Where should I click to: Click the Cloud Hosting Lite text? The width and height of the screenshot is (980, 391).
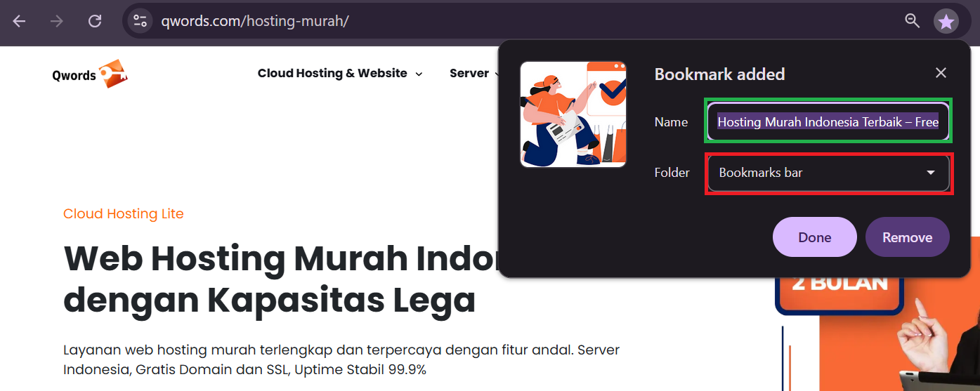tap(124, 214)
